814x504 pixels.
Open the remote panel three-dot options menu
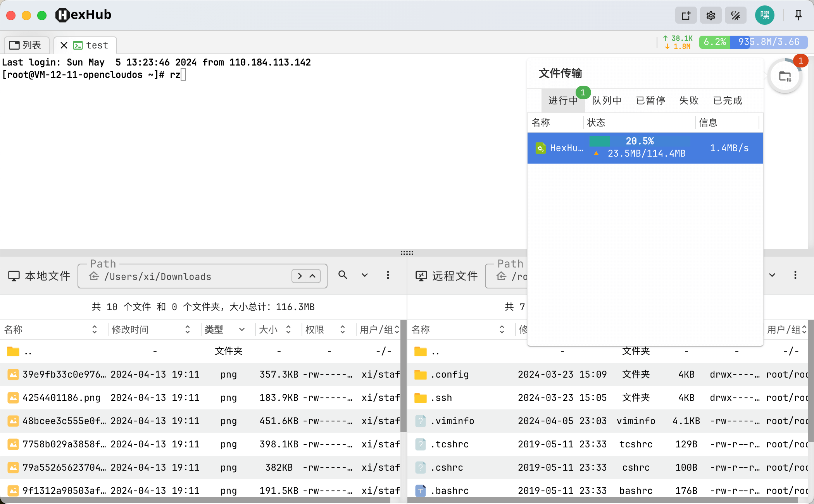click(x=795, y=275)
